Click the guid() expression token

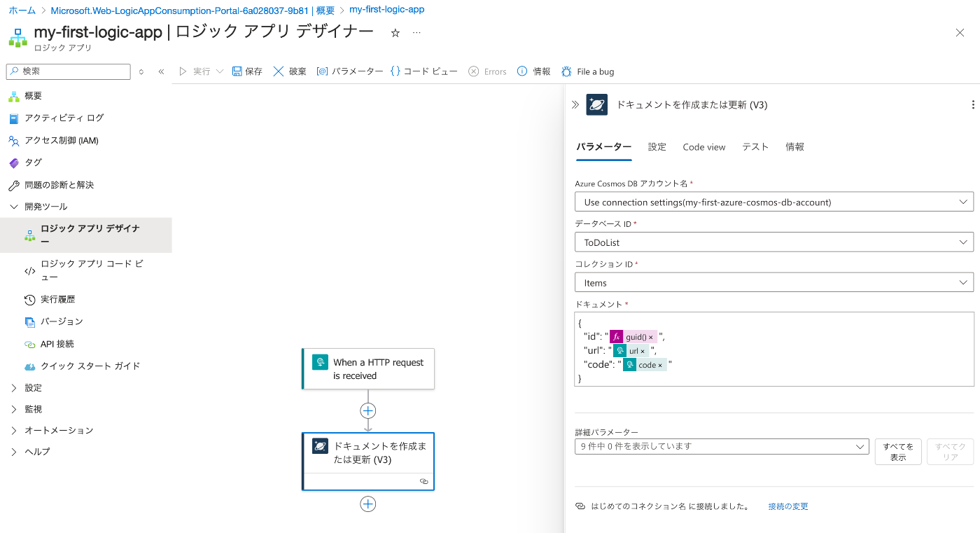tap(633, 337)
